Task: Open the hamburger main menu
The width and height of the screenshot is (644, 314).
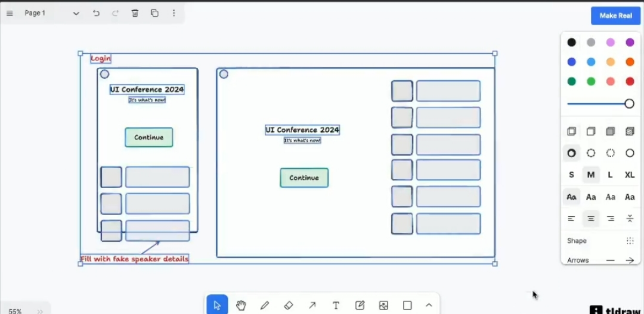Action: 10,13
